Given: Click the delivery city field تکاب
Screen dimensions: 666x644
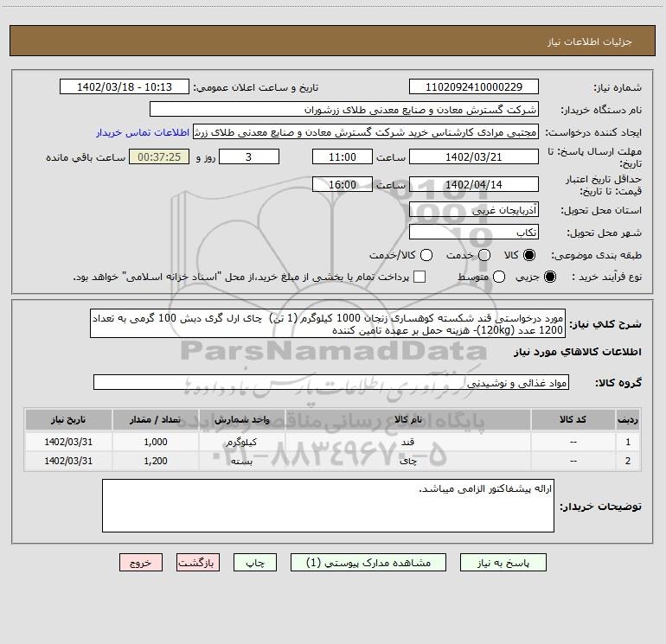Looking at the screenshot, I should pyautogui.click(x=474, y=233).
